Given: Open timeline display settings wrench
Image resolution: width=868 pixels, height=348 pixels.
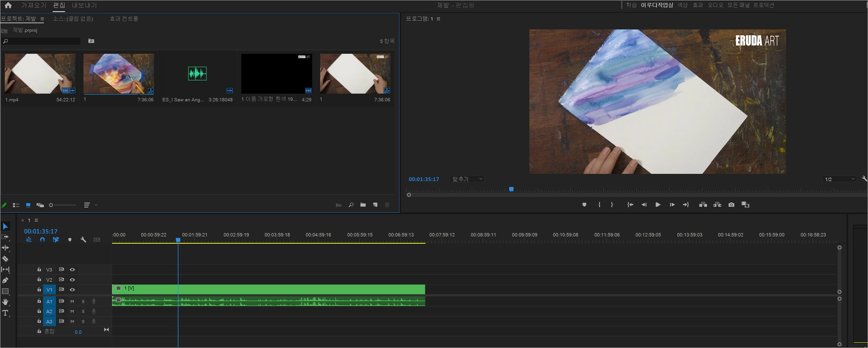Looking at the screenshot, I should (x=83, y=239).
